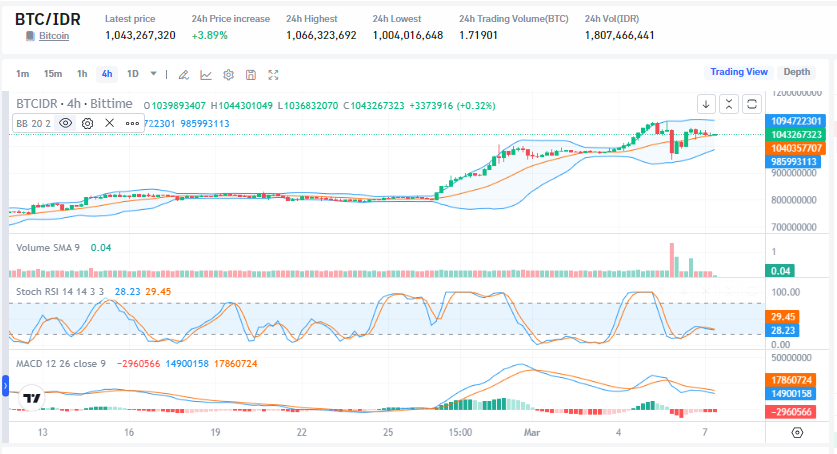The height and width of the screenshot is (454, 837).
Task: Switch to the Depth chart tab
Action: click(796, 72)
